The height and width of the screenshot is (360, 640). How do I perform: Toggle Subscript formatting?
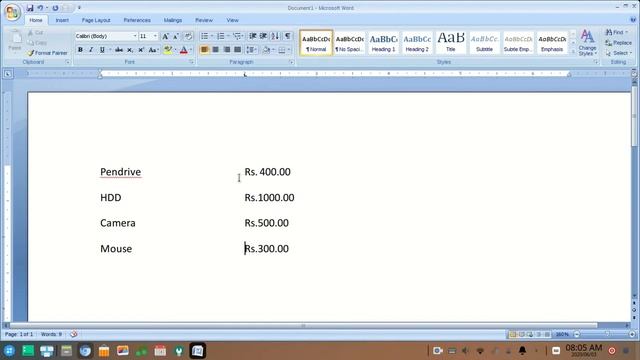(130, 50)
